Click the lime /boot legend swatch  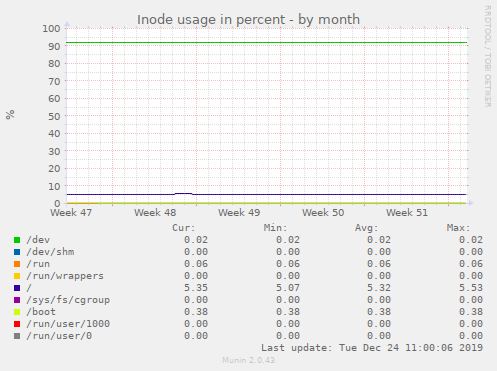click(x=17, y=312)
